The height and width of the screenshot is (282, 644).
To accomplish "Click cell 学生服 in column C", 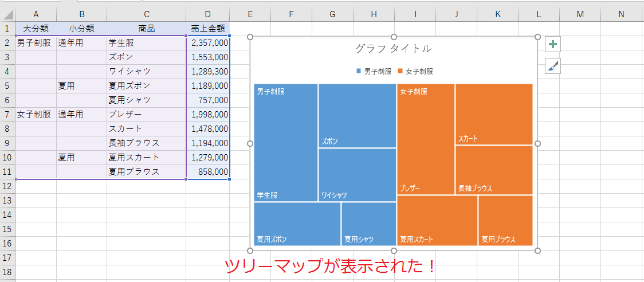I will point(147,43).
